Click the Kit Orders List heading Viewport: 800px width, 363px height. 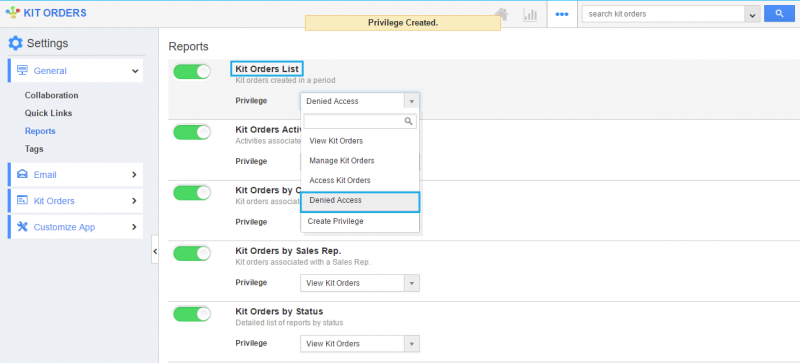click(267, 69)
